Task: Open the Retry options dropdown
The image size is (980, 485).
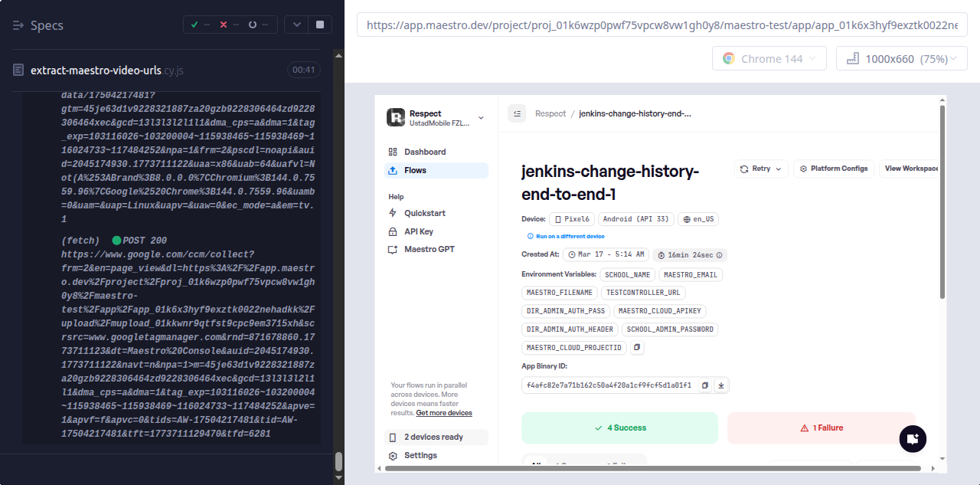Action: coord(760,169)
